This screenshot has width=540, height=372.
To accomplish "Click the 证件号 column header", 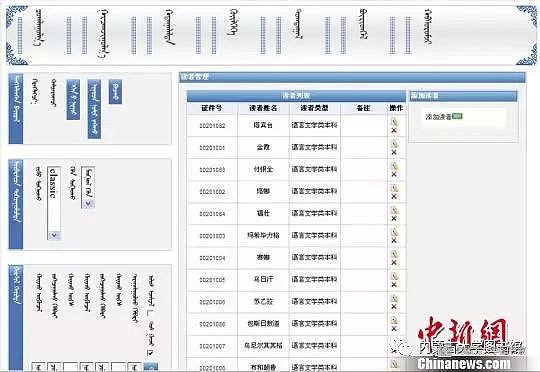I will (212, 108).
